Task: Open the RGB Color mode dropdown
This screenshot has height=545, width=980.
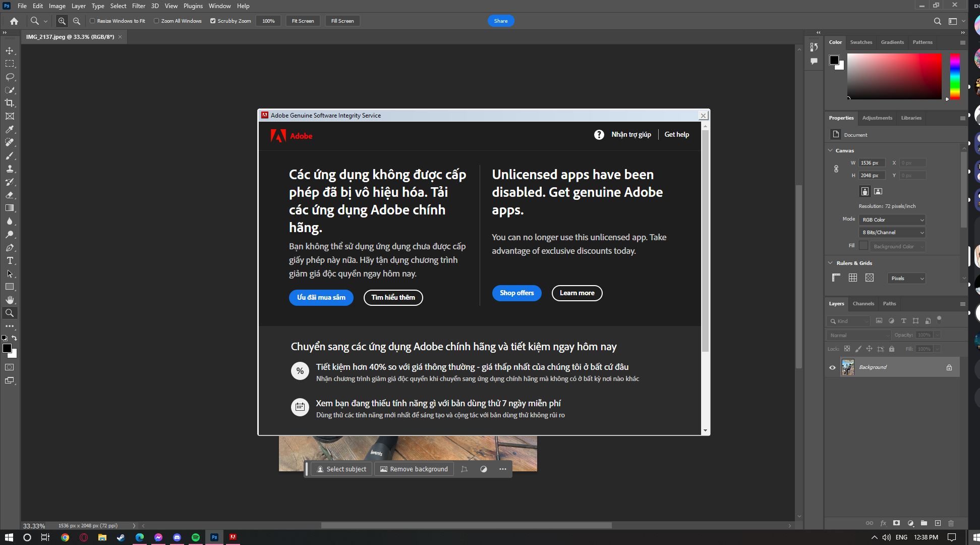Action: tap(892, 220)
